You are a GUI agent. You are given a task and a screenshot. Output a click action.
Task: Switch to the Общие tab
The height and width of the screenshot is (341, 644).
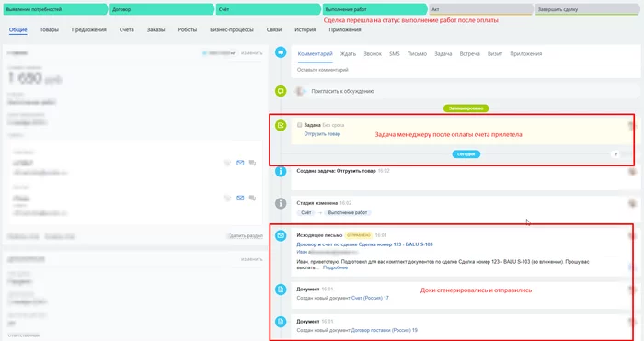click(x=18, y=29)
